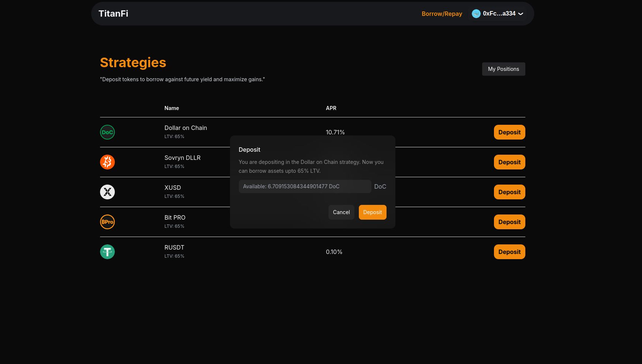Click the XUSD token icon
This screenshot has height=364, width=642.
(107, 192)
